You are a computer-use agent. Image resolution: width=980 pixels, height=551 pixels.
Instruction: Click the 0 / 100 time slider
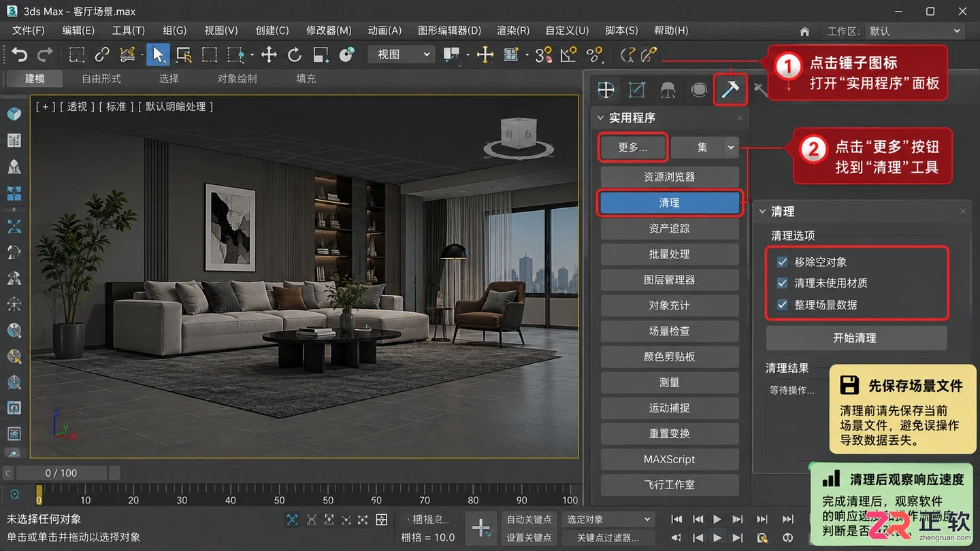click(61, 473)
